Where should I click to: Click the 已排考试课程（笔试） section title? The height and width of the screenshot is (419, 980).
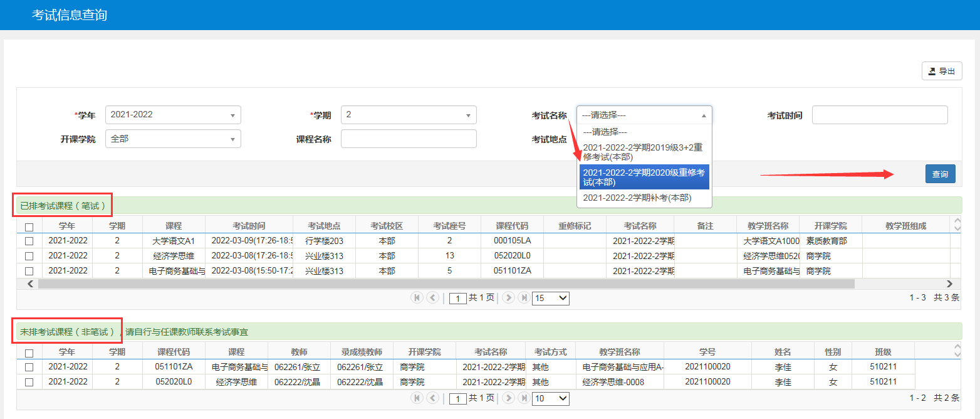point(63,205)
